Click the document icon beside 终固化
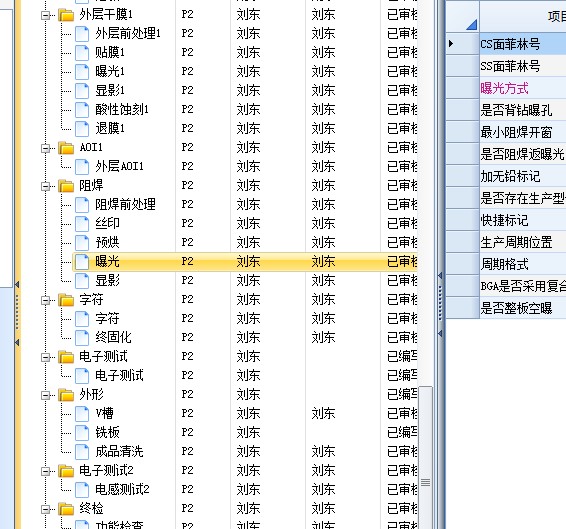566x529 pixels. (82, 338)
